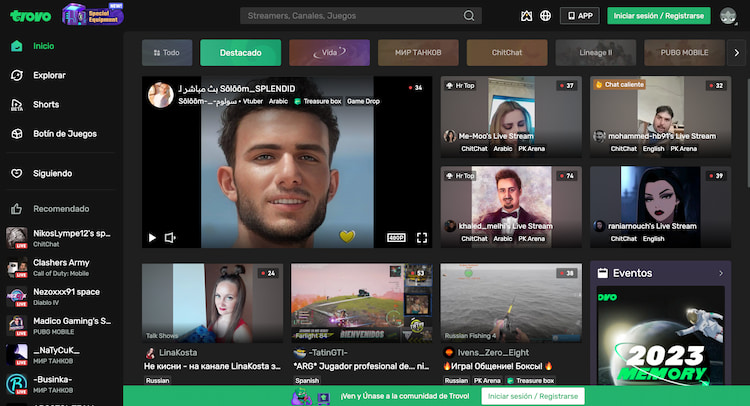Open the Special Equipment promo banner
Image resolution: width=750 pixels, height=406 pixels.
(93, 14)
